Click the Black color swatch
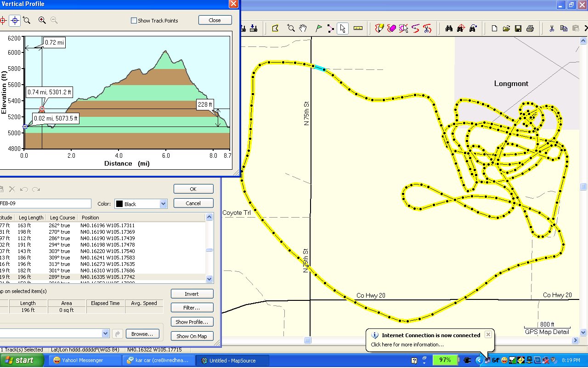The width and height of the screenshot is (588, 368). (x=119, y=204)
